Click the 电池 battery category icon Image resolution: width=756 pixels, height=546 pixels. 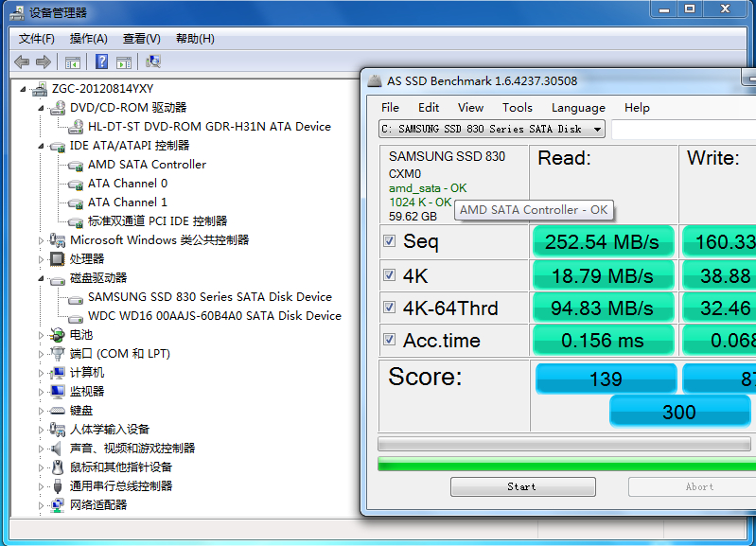point(58,335)
